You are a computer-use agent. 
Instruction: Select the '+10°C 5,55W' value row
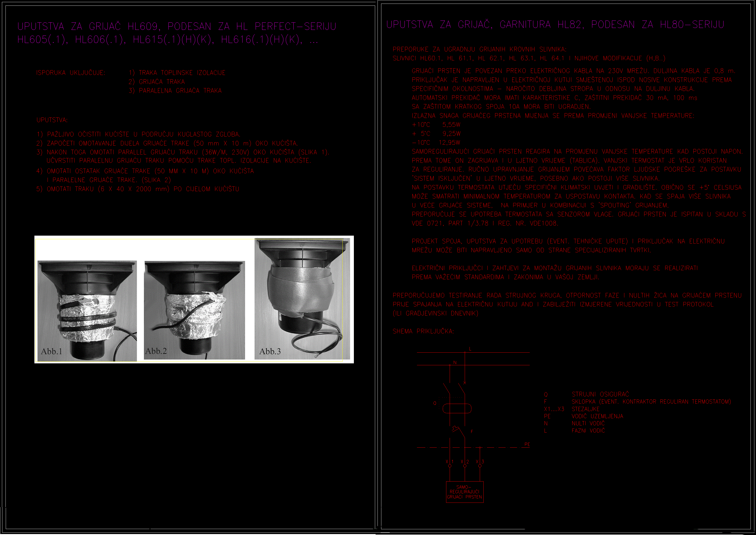click(x=436, y=125)
